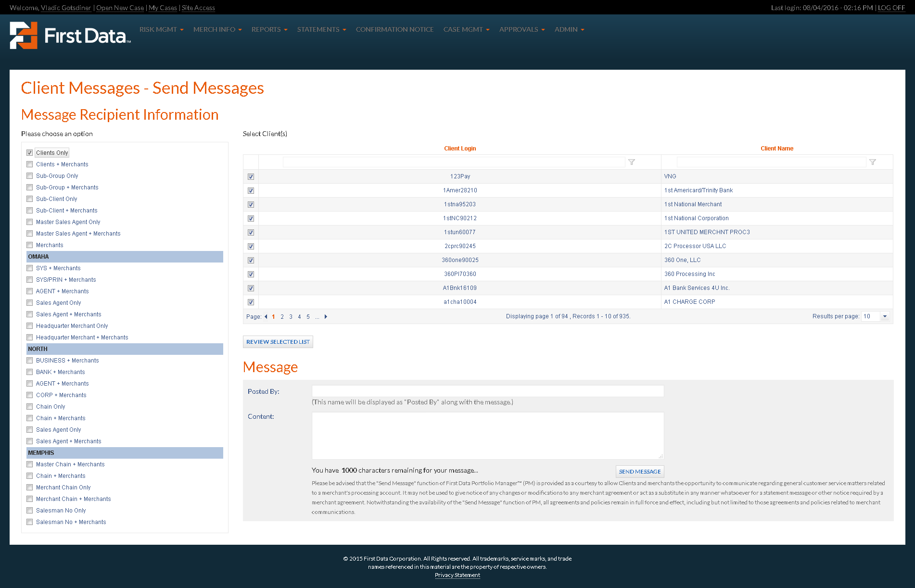
Task: Focus the Client Name filter field
Action: [x=771, y=162]
